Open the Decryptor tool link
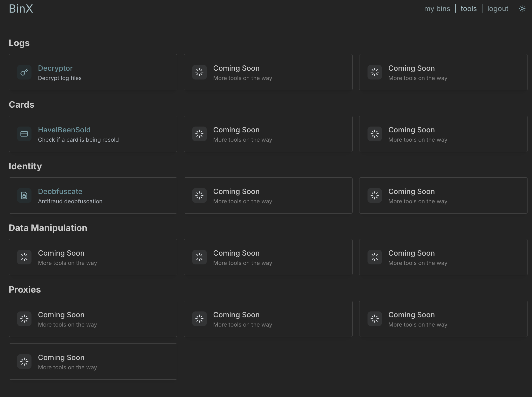Screen dimensions: 532x397 click(55, 68)
